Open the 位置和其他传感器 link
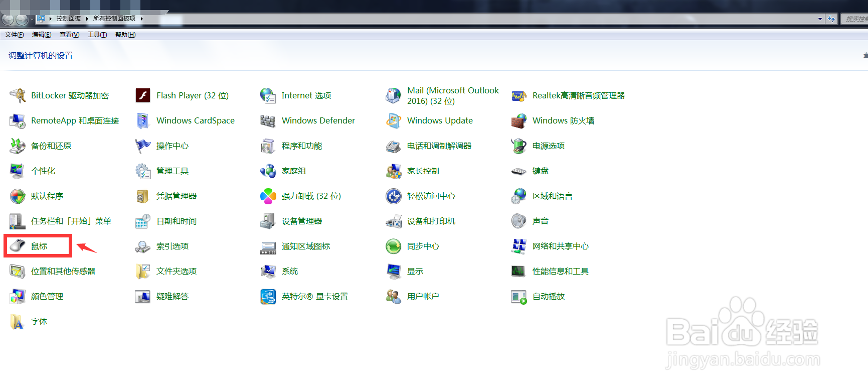 pos(63,271)
